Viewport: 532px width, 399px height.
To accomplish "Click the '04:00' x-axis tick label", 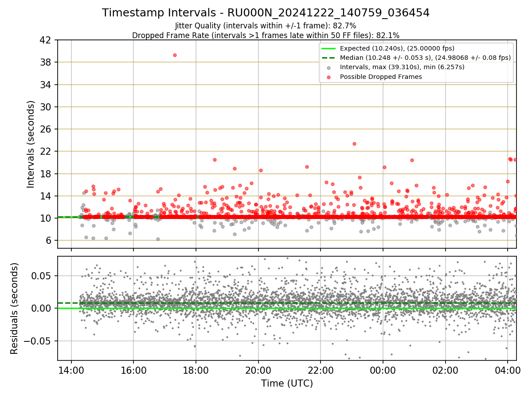I will 507,370.
